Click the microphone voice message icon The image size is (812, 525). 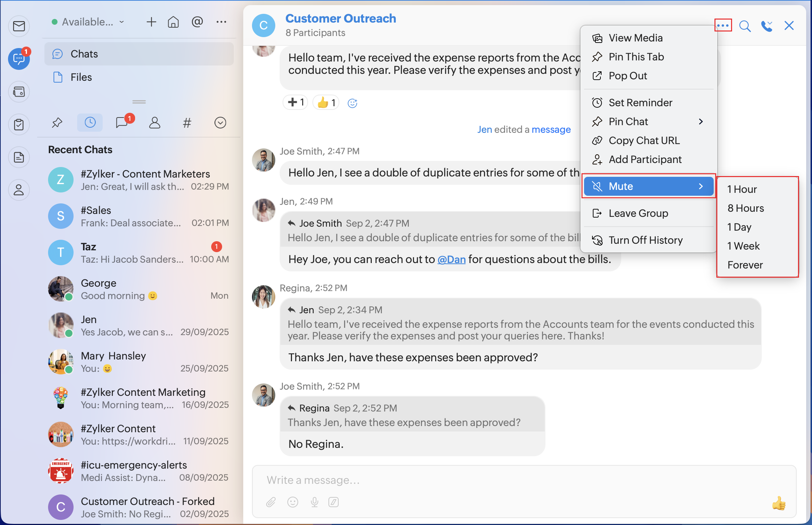tap(314, 502)
